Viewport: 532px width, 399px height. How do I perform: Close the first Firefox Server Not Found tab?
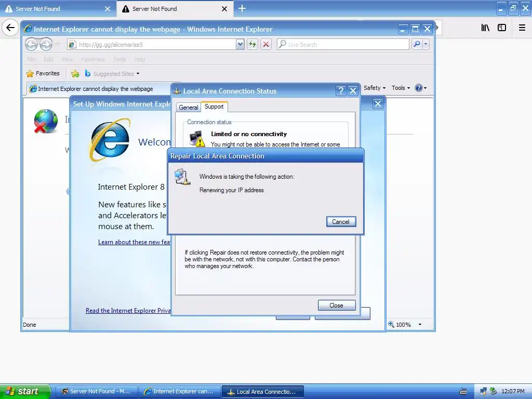(x=108, y=9)
